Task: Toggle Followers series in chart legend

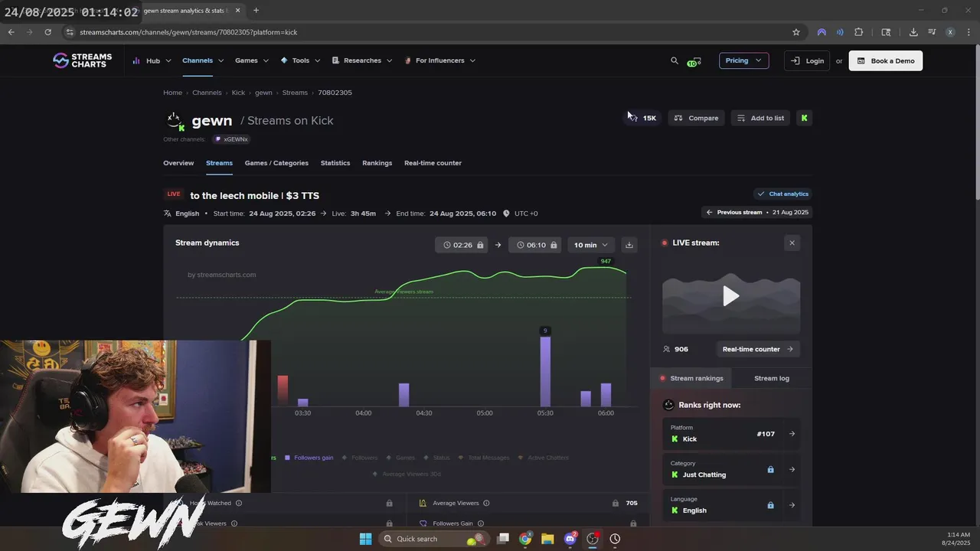Action: [360, 458]
